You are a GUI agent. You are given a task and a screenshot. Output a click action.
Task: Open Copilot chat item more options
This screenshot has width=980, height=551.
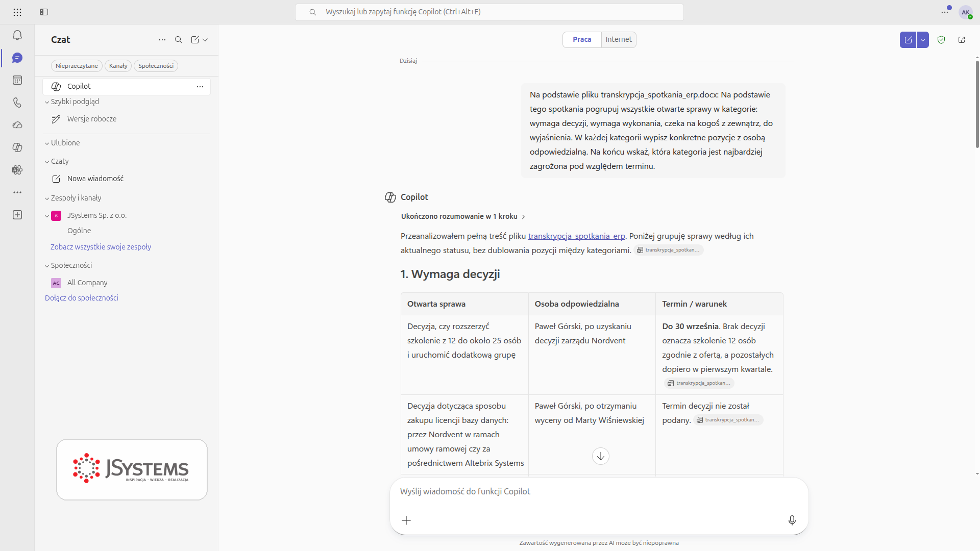200,87
